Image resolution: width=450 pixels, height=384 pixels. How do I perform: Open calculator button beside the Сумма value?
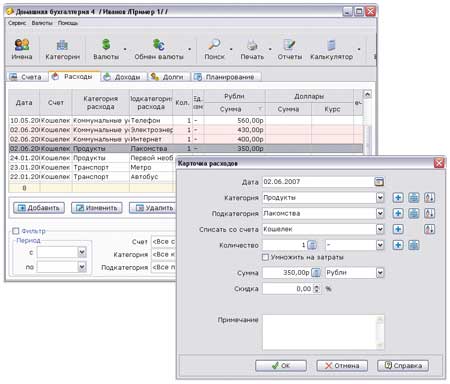click(x=316, y=273)
